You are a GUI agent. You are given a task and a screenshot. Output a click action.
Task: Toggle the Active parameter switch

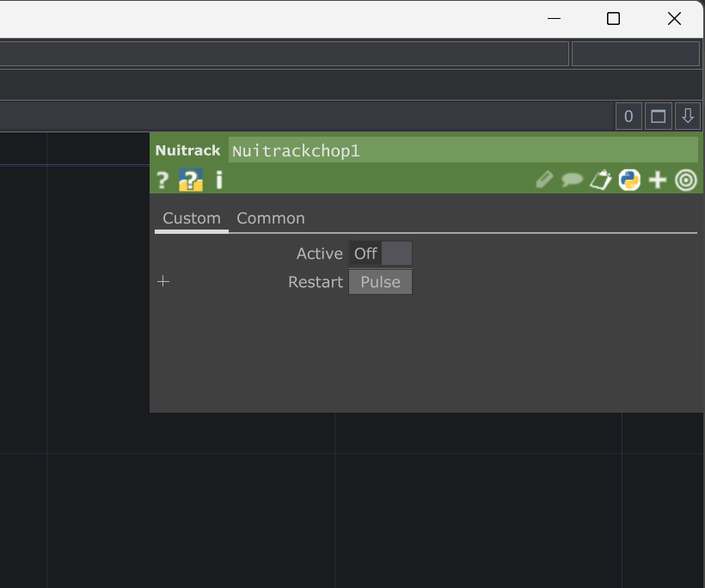(x=380, y=254)
